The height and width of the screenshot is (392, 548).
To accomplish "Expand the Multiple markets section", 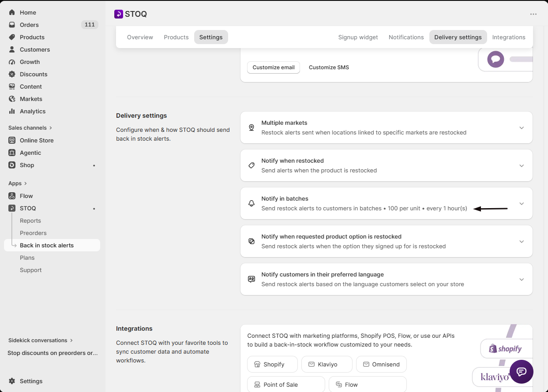I will point(522,127).
